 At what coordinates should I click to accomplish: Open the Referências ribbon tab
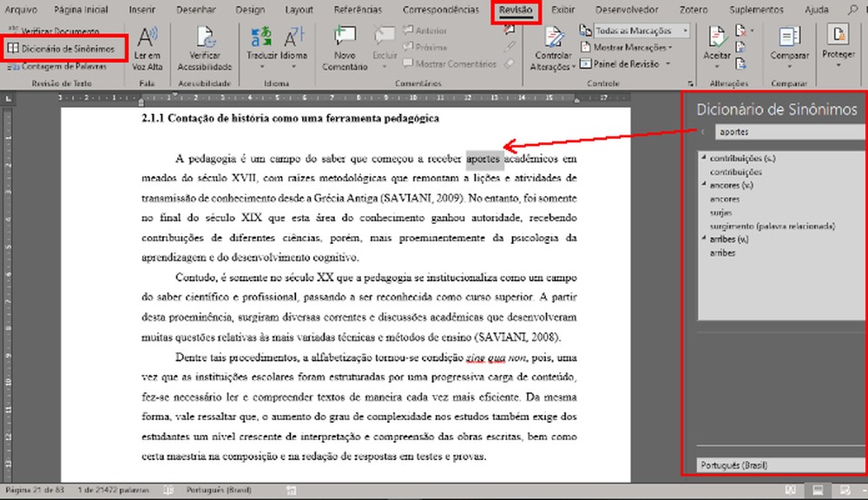coord(356,10)
